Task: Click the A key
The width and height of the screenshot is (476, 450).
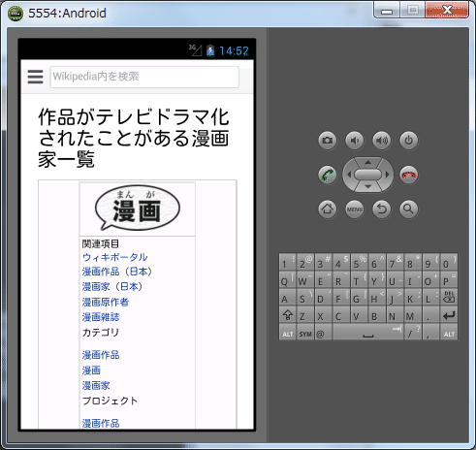Action: pyautogui.click(x=288, y=297)
